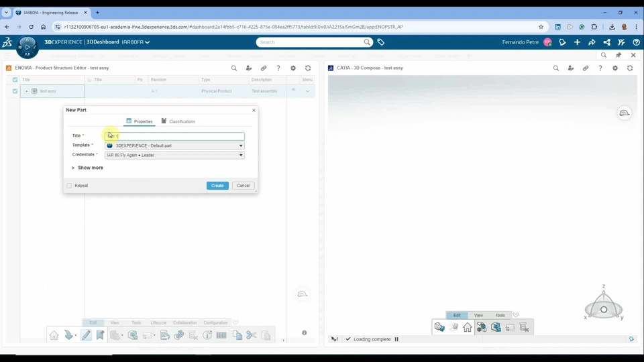This screenshot has width=644, height=362.
Task: Open the tag icon next to search
Action: (x=381, y=42)
